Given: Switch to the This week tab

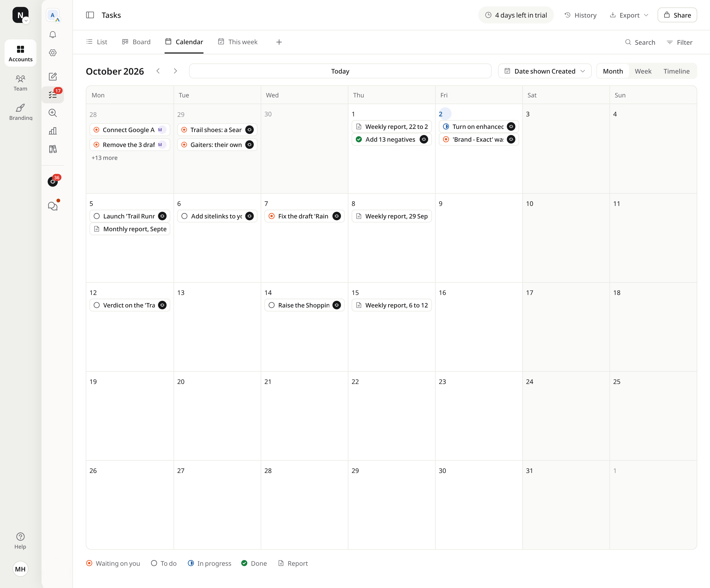Looking at the screenshot, I should tap(238, 42).
